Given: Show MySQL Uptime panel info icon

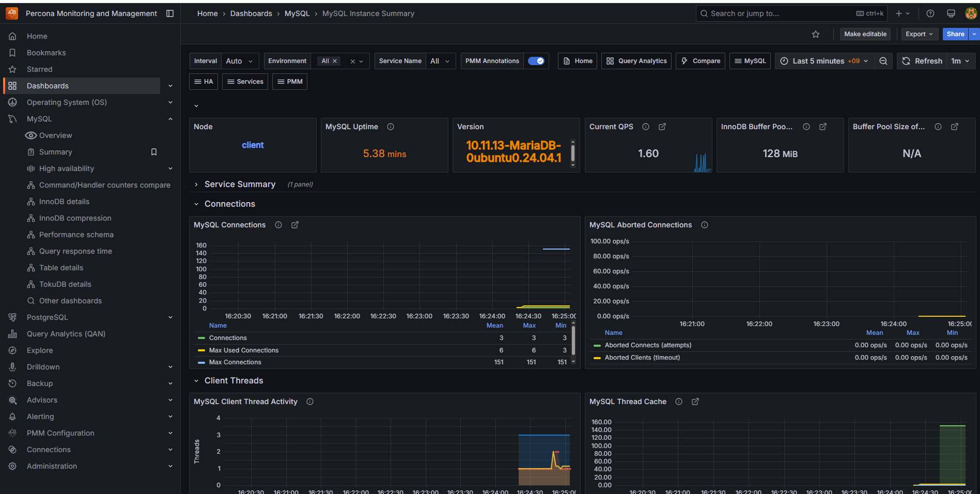Looking at the screenshot, I should (391, 127).
